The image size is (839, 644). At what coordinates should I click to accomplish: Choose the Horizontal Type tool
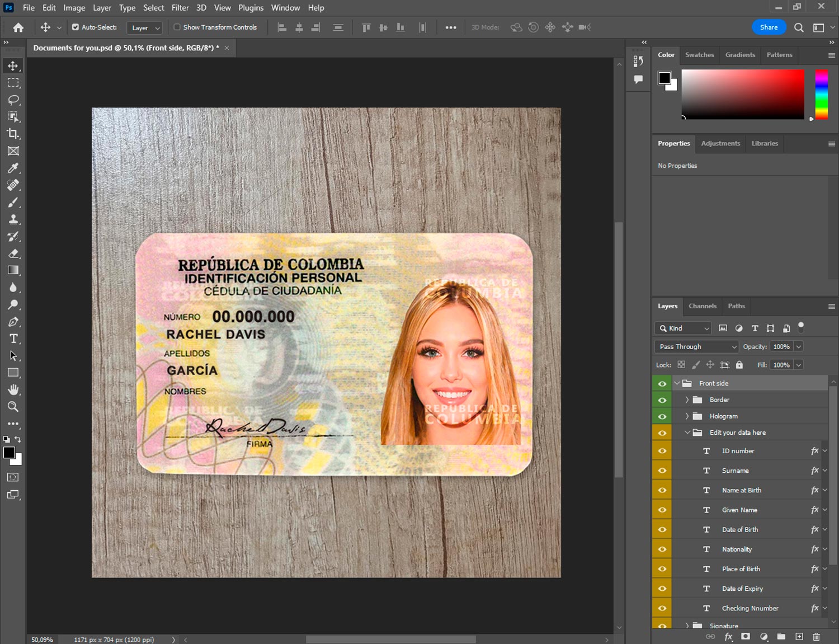pos(13,339)
